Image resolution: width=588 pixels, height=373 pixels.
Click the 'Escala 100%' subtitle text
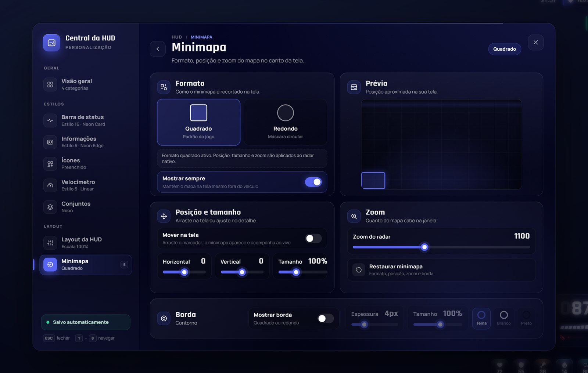point(75,247)
